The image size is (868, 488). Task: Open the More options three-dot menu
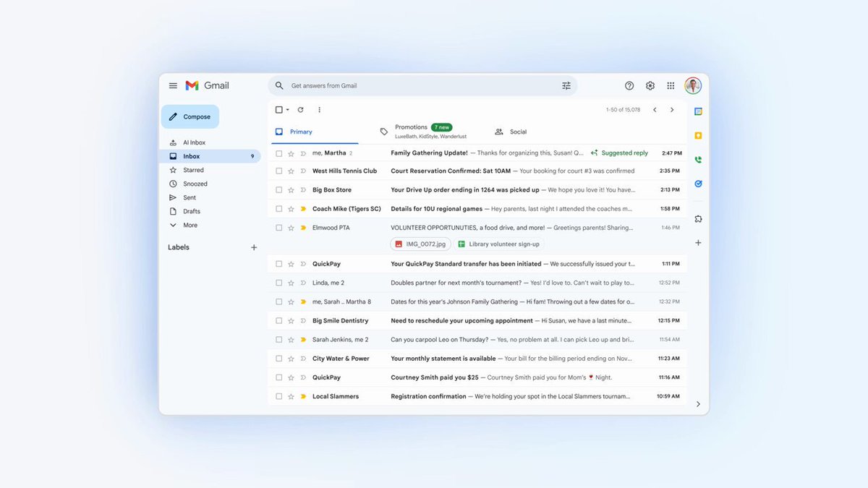coord(319,110)
